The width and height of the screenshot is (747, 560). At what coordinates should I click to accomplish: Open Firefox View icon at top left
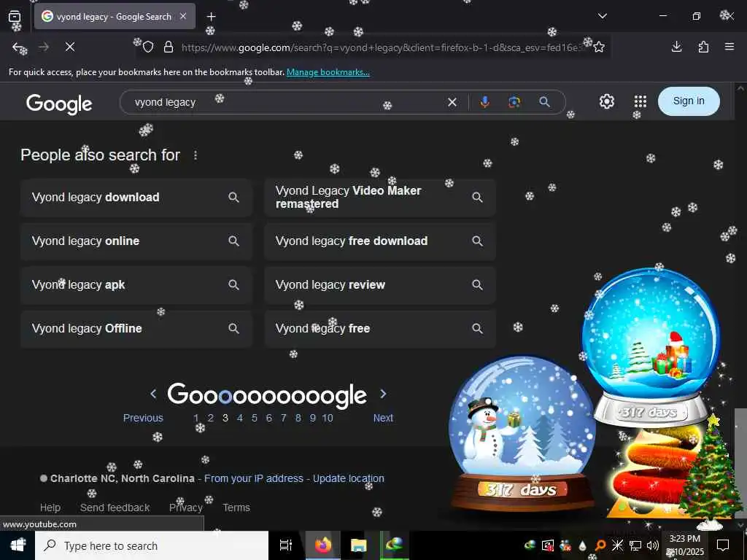[15, 16]
